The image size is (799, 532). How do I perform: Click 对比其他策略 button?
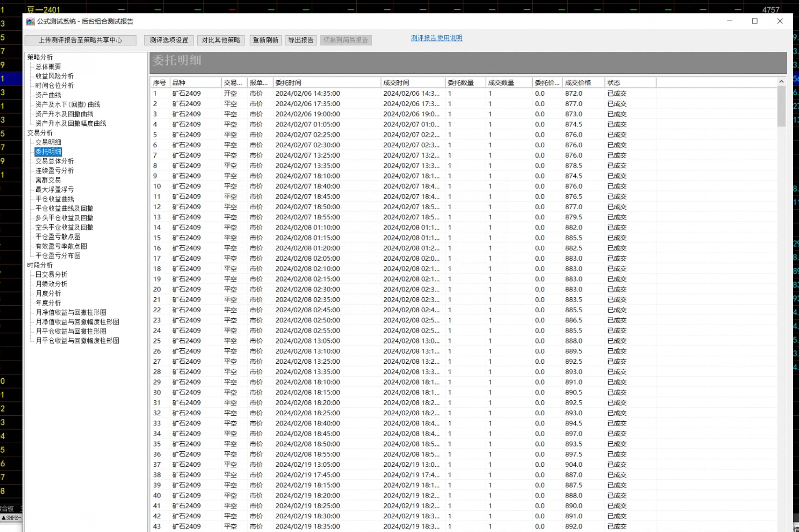click(x=221, y=40)
